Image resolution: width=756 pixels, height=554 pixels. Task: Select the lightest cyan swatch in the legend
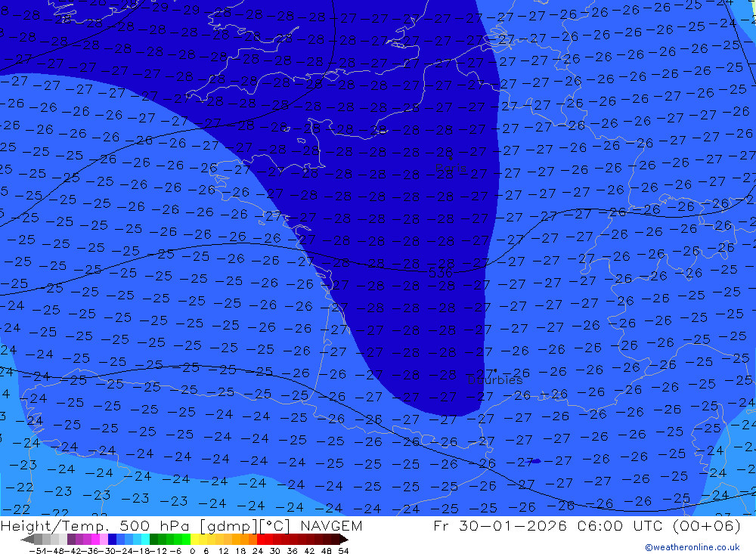tap(145, 539)
